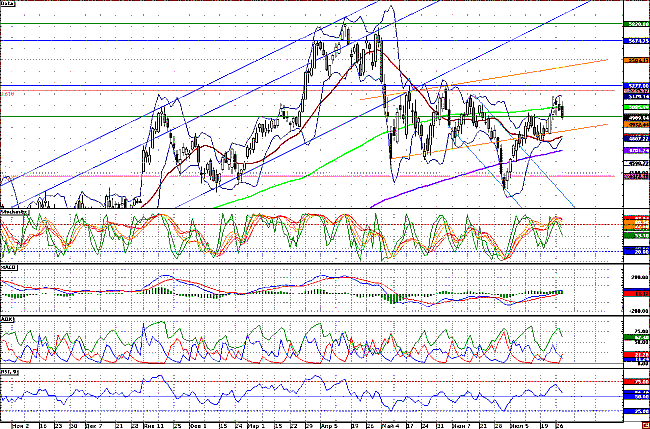650x429 pixels.
Task: Click the red 75.00 RSI level label
Action: click(x=636, y=381)
